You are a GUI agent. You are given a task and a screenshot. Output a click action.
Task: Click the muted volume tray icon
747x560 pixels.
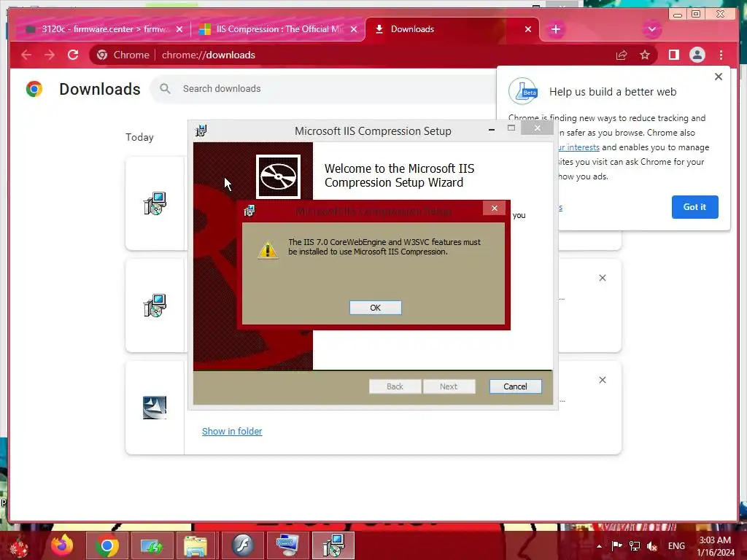652,546
